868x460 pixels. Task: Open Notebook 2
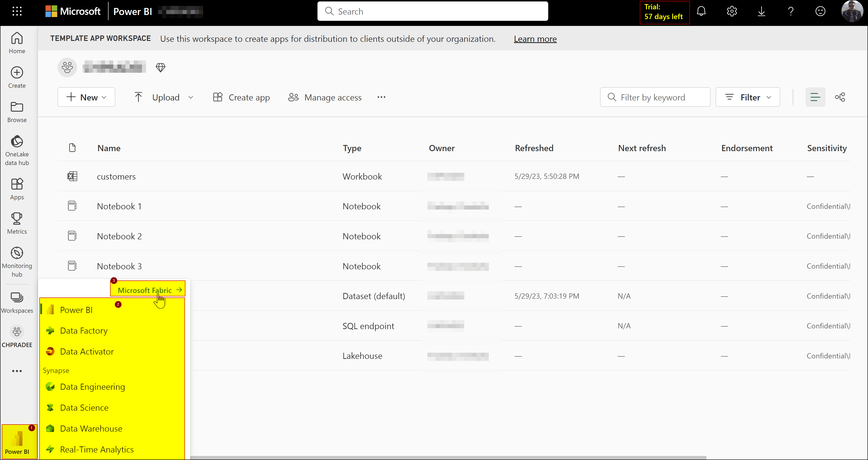(x=119, y=236)
